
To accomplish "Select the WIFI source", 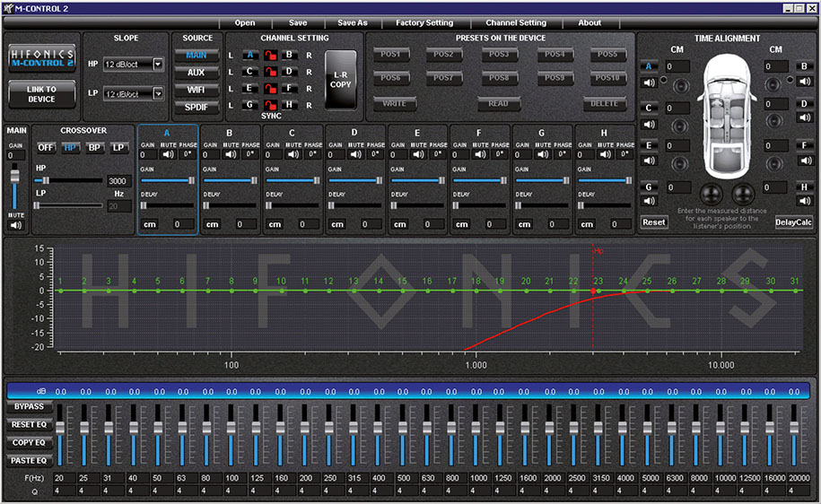I will click(x=197, y=90).
